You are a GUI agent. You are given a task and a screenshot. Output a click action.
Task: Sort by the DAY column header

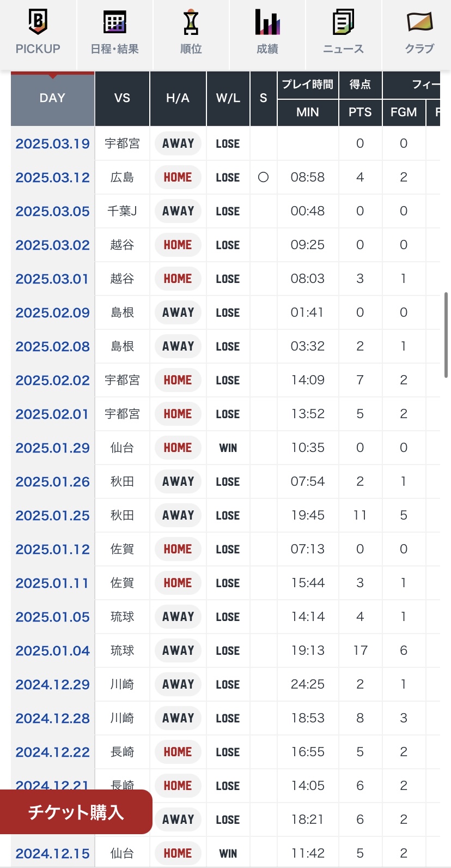point(52,98)
